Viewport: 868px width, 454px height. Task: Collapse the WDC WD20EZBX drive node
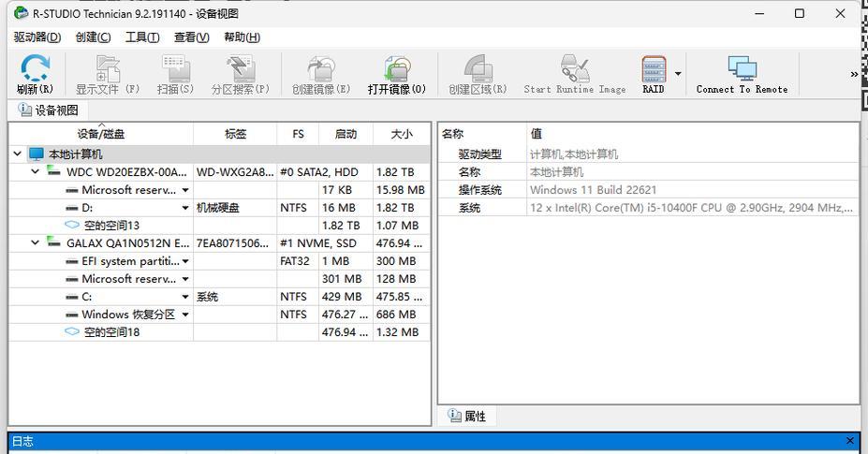pos(35,171)
